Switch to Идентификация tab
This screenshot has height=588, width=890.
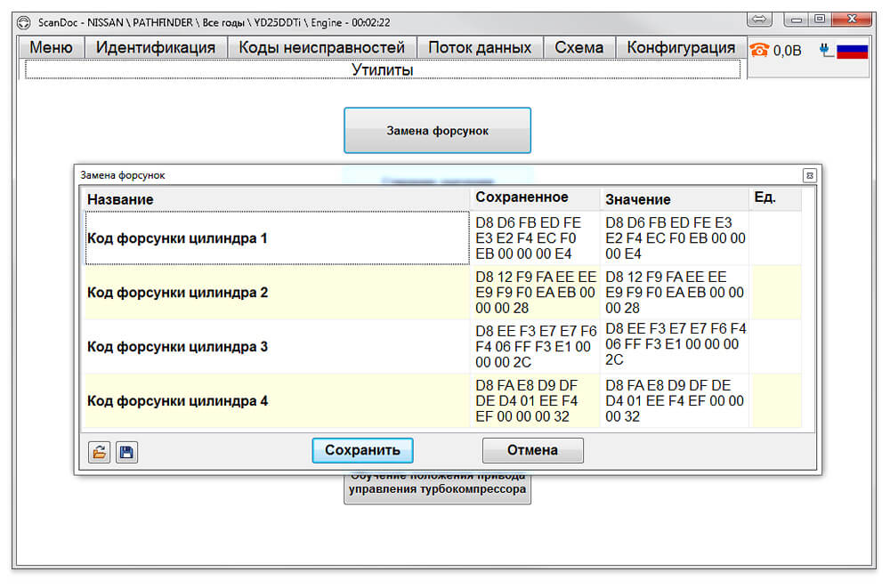[x=156, y=48]
